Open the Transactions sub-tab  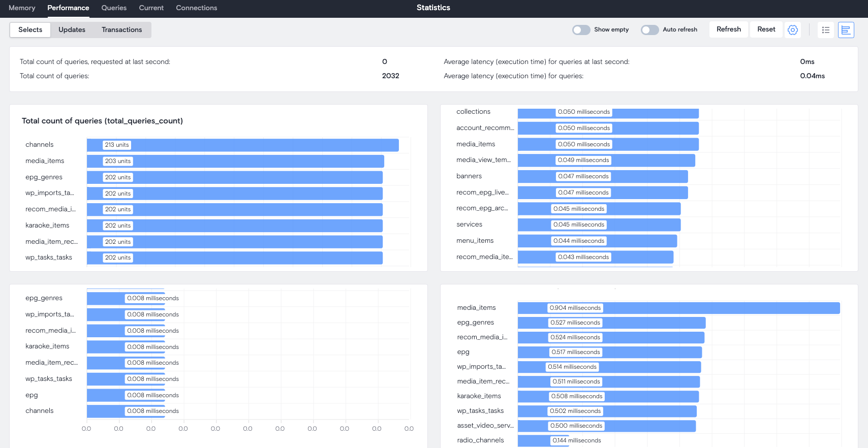[121, 30]
